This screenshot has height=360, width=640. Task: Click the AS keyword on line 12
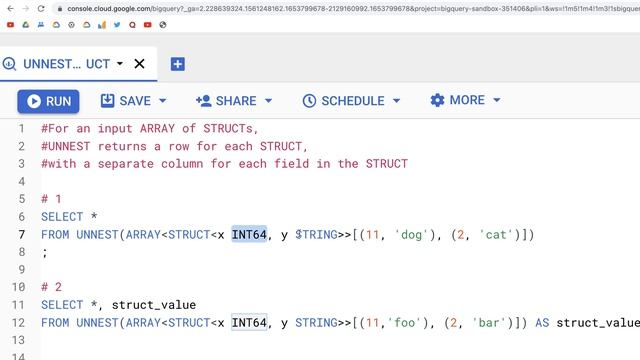542,323
